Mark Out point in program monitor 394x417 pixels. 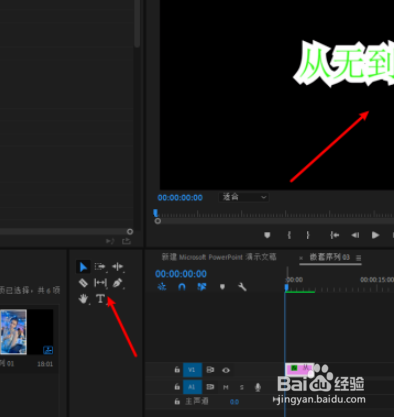pos(308,235)
